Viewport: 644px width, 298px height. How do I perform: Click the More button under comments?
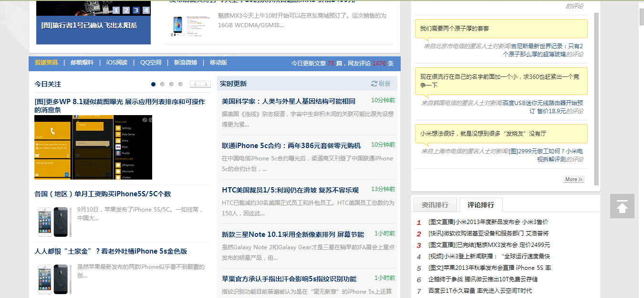pos(573,180)
